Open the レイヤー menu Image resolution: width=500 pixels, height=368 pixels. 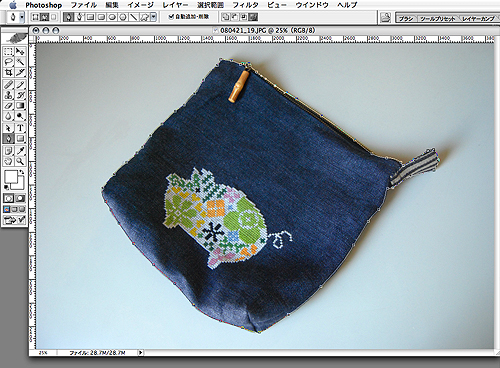[x=175, y=5]
